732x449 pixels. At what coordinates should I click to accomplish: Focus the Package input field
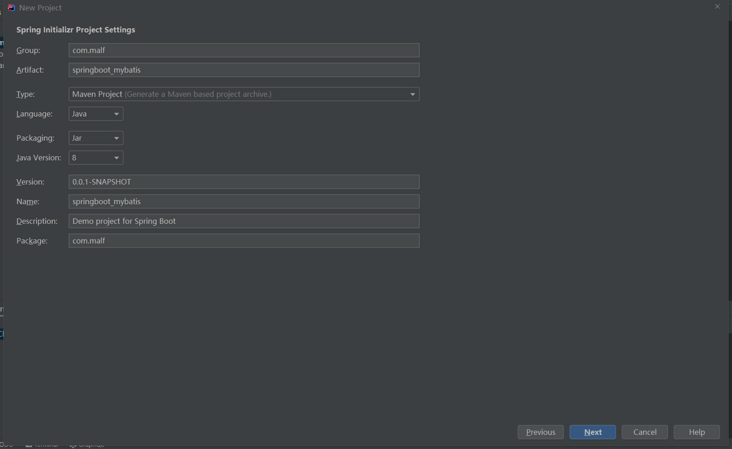[x=243, y=241]
